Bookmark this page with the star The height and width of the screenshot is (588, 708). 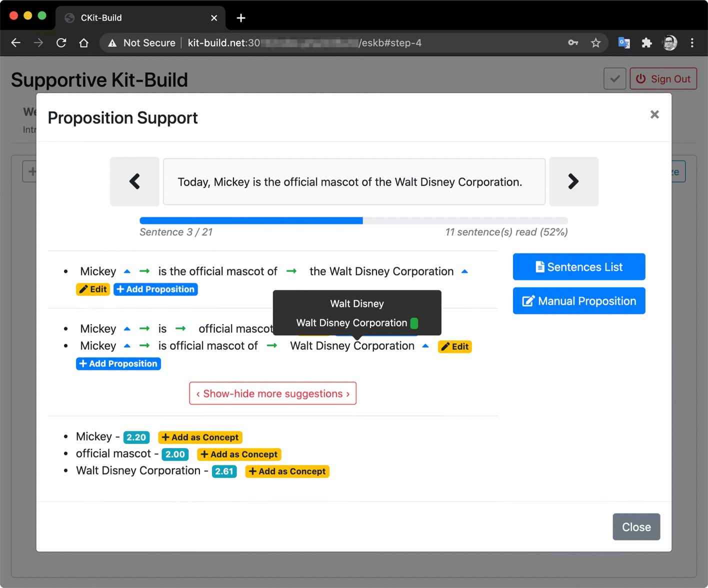tap(595, 43)
